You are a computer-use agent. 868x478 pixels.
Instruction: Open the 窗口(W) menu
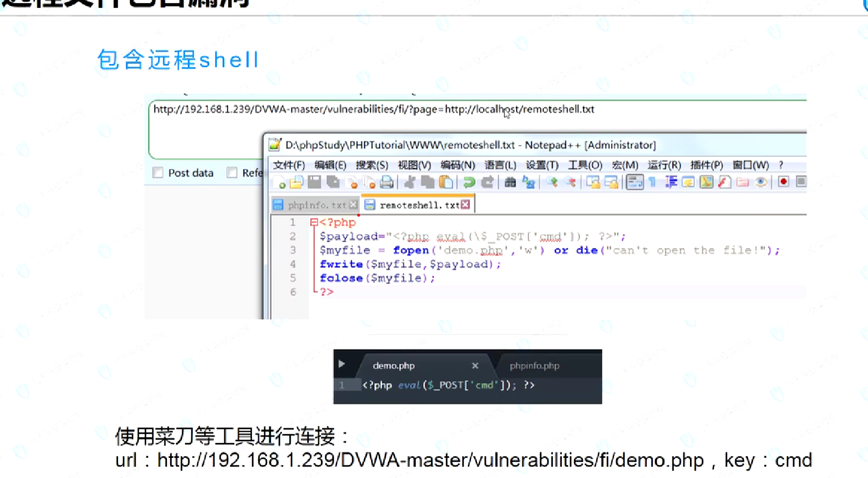(751, 165)
